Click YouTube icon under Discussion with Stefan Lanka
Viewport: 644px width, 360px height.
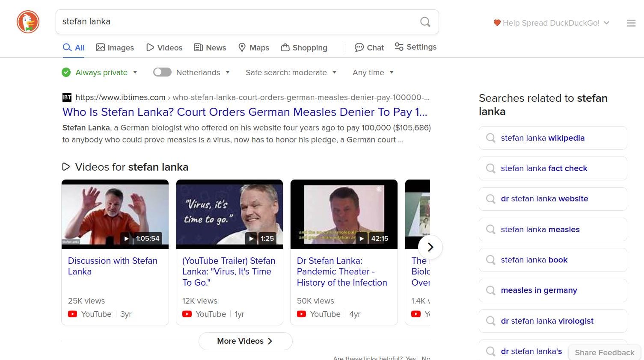click(72, 314)
